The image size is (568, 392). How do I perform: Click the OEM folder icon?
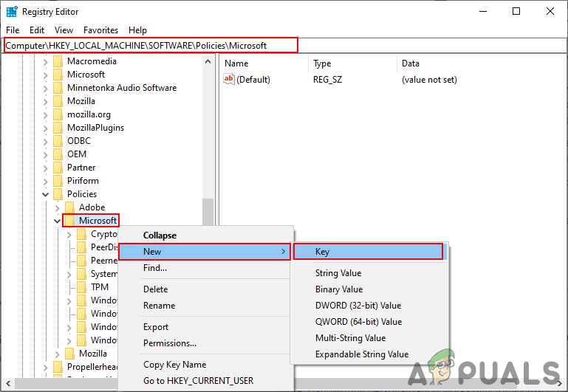point(58,154)
